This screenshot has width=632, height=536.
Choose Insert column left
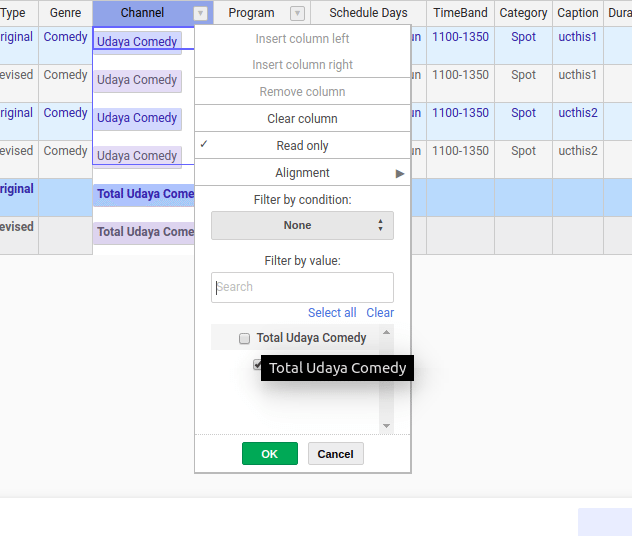[302, 39]
